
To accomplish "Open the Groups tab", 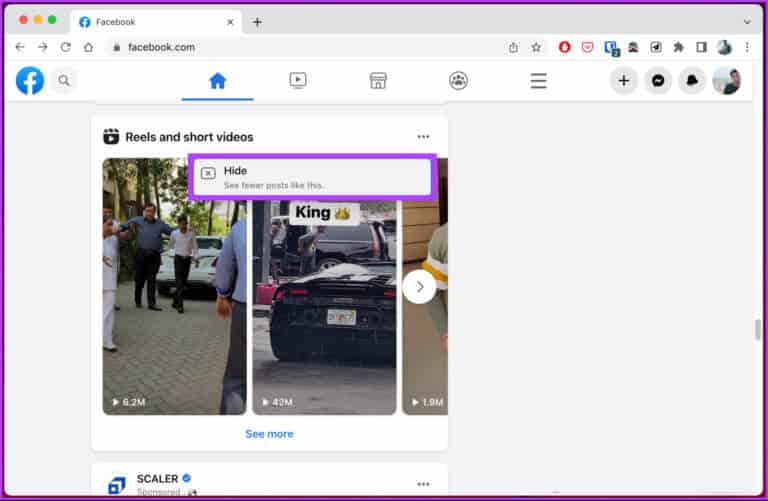I will click(458, 81).
